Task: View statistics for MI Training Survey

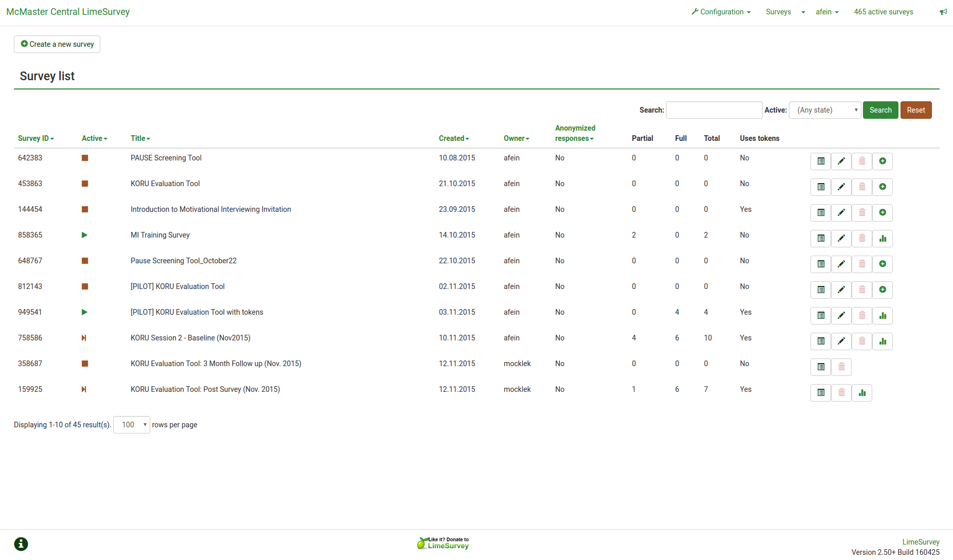Action: click(883, 239)
